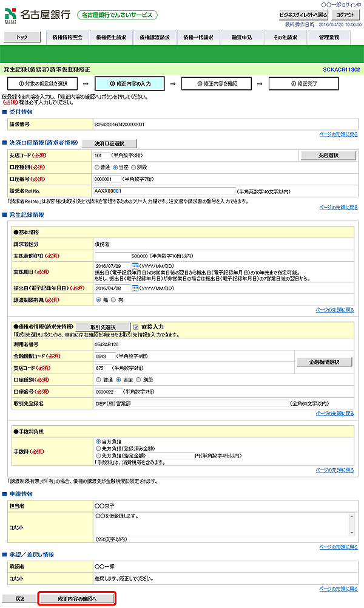Viewport: 364px width, 608px height.
Task: Click the 債権者 支店コード field showing 675
Action: 103,368
